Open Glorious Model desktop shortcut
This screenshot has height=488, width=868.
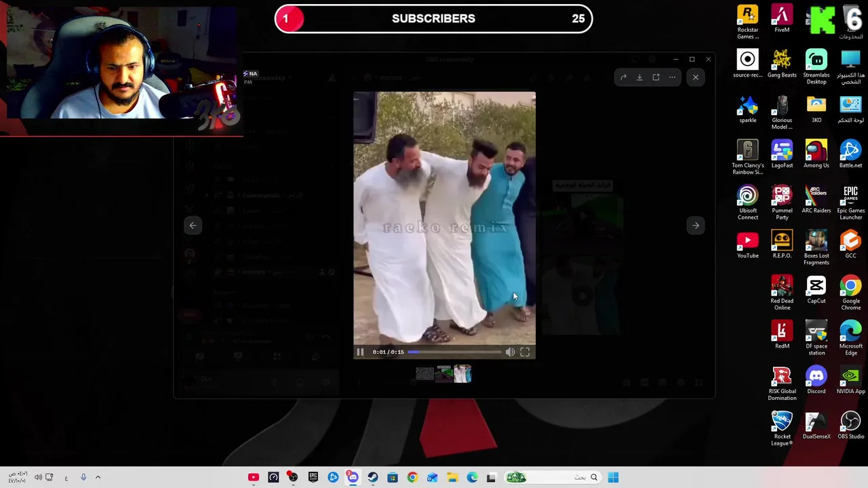pos(782,113)
